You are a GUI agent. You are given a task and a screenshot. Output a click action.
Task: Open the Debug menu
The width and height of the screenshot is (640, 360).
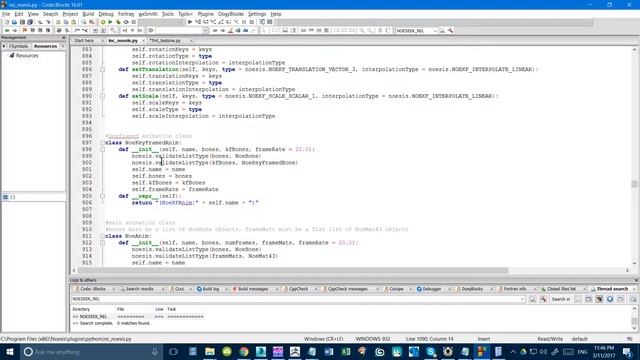106,14
